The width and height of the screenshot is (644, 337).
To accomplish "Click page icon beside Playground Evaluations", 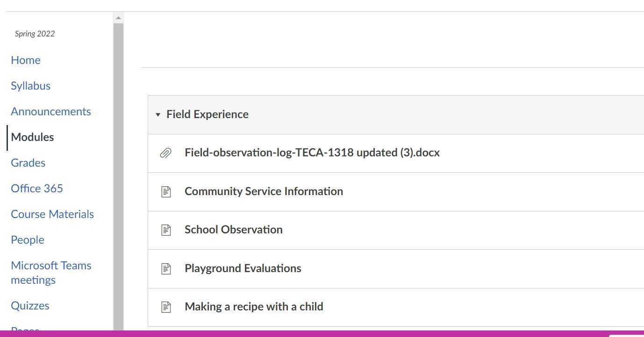I will tap(166, 268).
